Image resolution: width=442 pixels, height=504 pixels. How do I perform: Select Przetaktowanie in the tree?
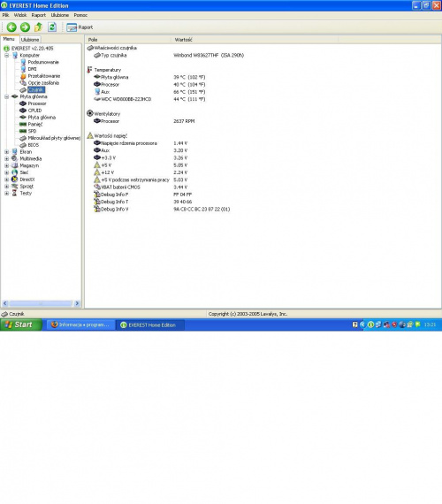pyautogui.click(x=43, y=76)
